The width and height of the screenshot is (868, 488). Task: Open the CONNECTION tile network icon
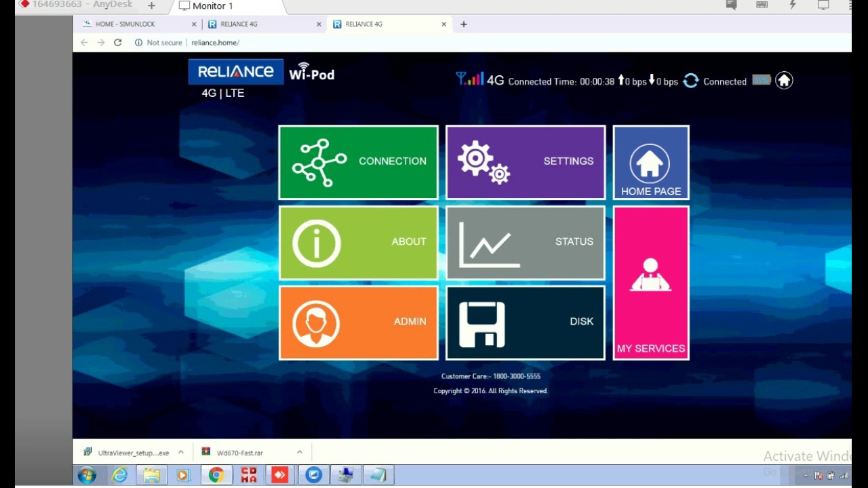click(319, 161)
